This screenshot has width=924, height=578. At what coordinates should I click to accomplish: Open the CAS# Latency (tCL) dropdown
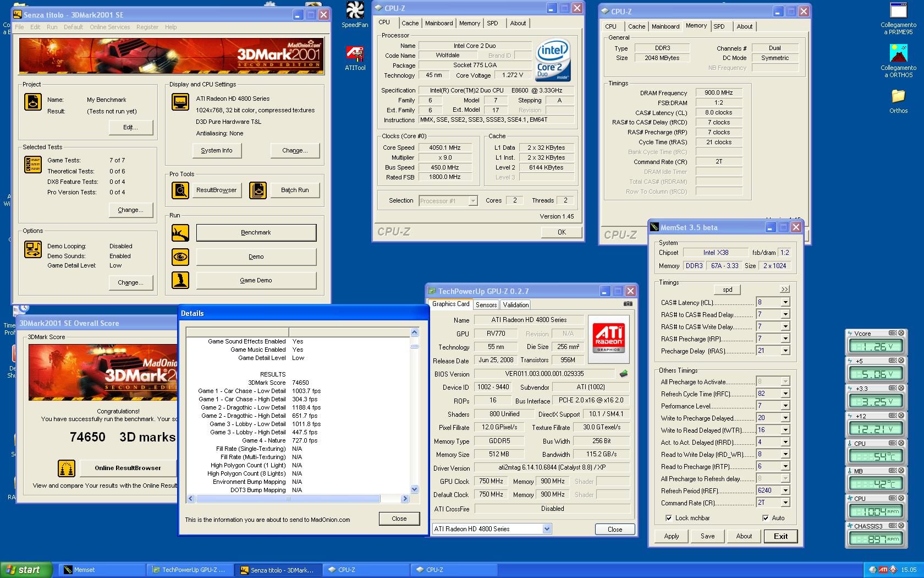tap(785, 302)
